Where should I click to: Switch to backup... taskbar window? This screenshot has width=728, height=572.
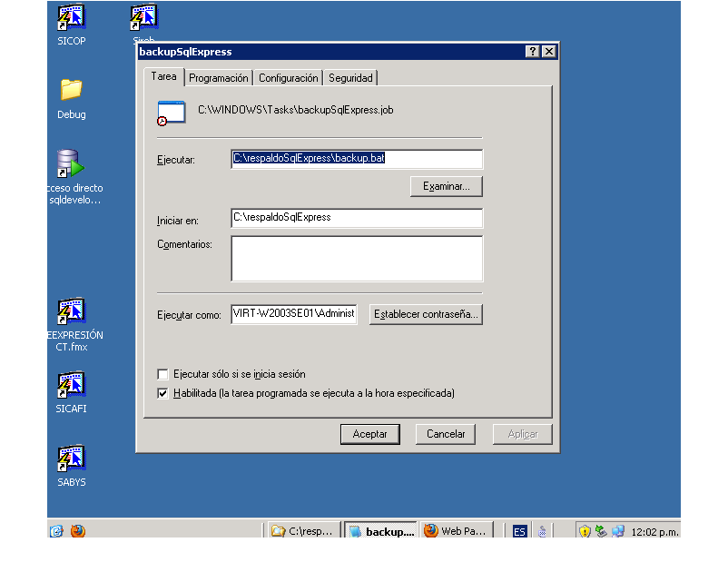pyautogui.click(x=381, y=531)
